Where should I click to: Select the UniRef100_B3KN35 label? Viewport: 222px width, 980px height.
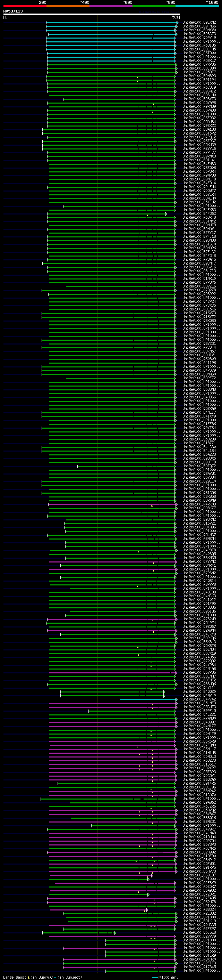click(x=199, y=558)
